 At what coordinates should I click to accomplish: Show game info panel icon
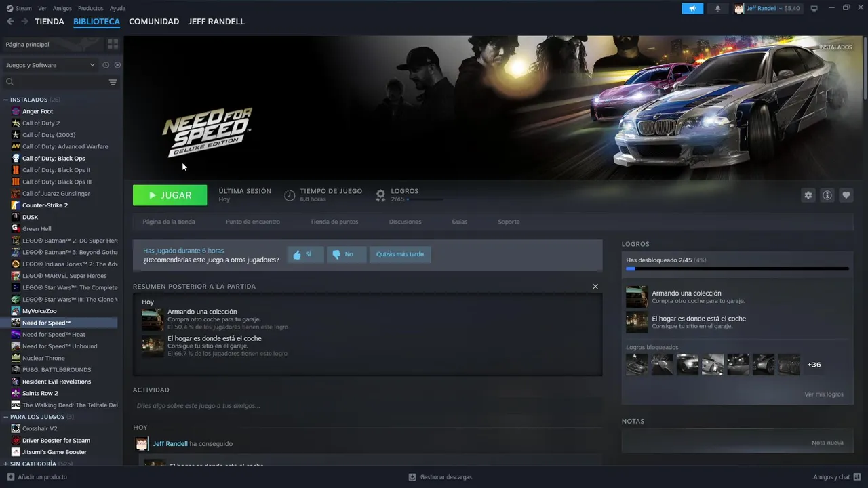(827, 195)
